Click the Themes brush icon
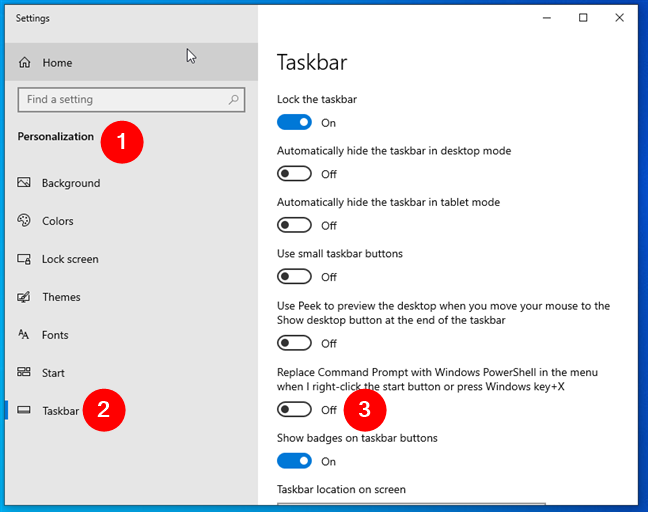This screenshot has height=512, width=648. pos(24,297)
